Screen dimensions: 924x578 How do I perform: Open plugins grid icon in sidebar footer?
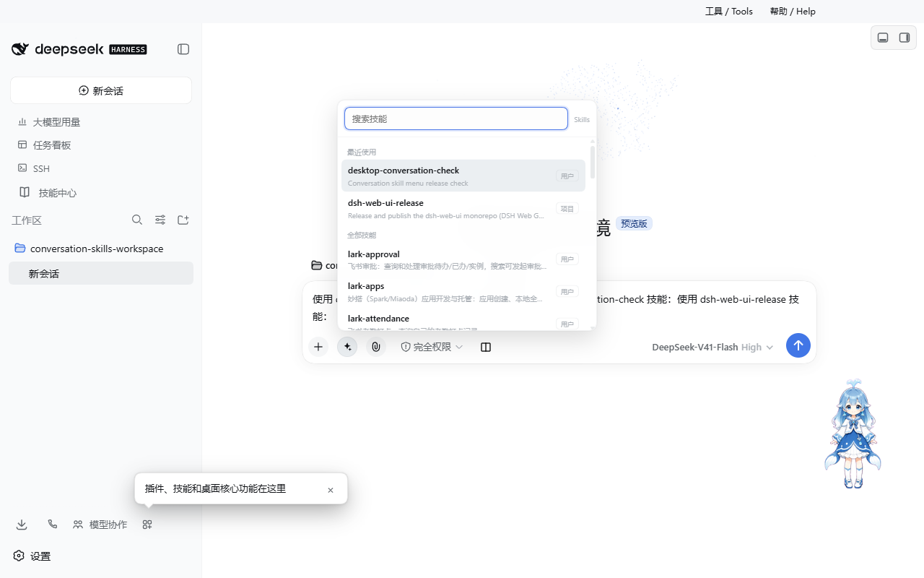(x=147, y=525)
